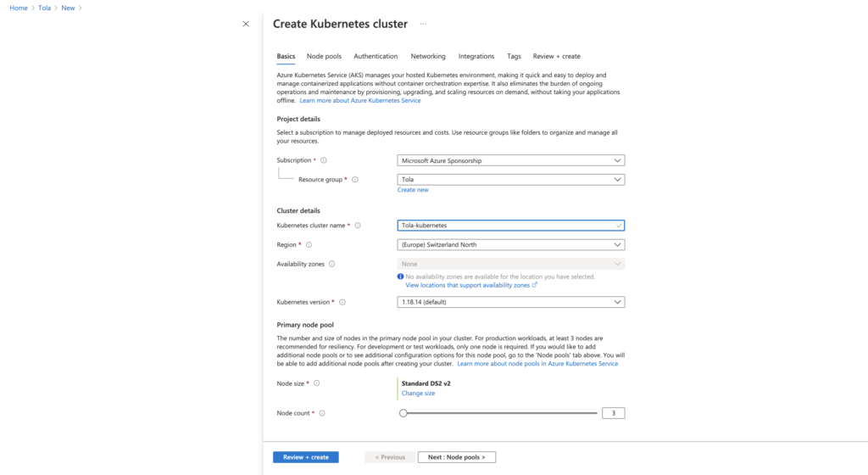Click the Node count info icon
Screen dimensions: 868x475
coord(322,413)
